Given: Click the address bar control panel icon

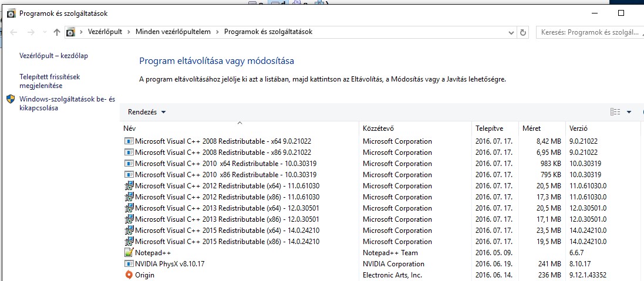Looking at the screenshot, I should 70,32.
